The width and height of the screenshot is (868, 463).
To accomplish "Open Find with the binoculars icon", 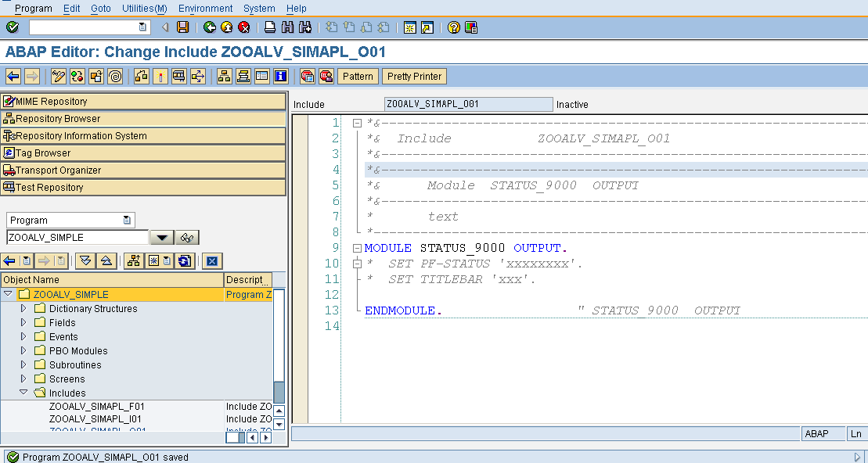I will [286, 26].
